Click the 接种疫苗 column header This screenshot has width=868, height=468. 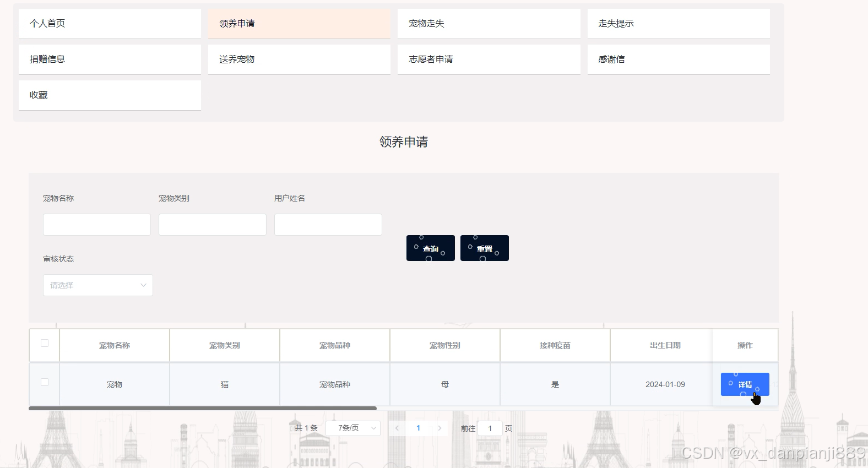pyautogui.click(x=555, y=345)
